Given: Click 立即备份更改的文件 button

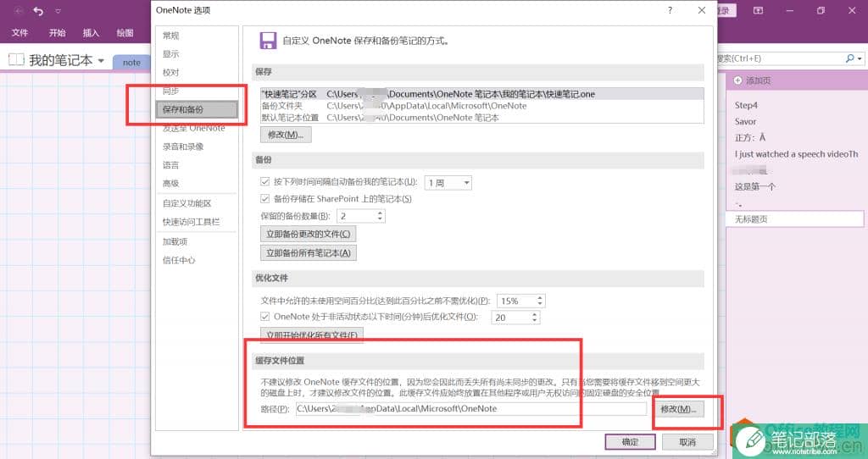Looking at the screenshot, I should tap(308, 234).
